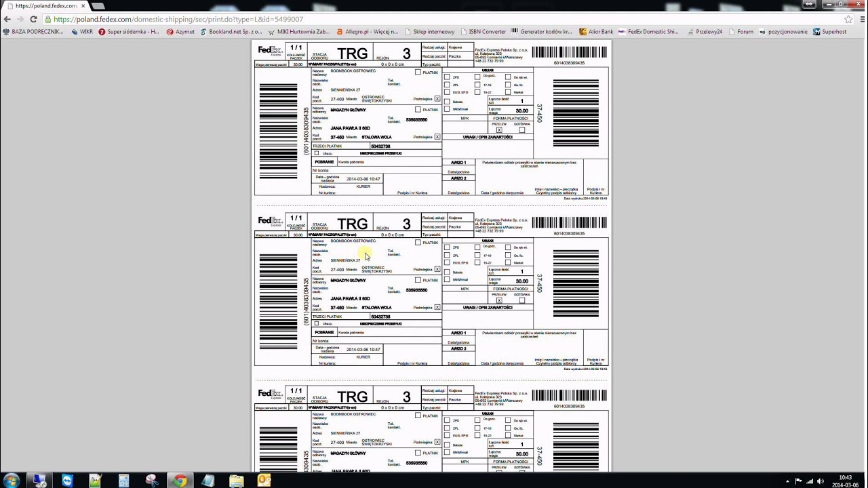Open the WIKR bookmark
The height and width of the screenshot is (488, 868).
click(x=81, y=31)
